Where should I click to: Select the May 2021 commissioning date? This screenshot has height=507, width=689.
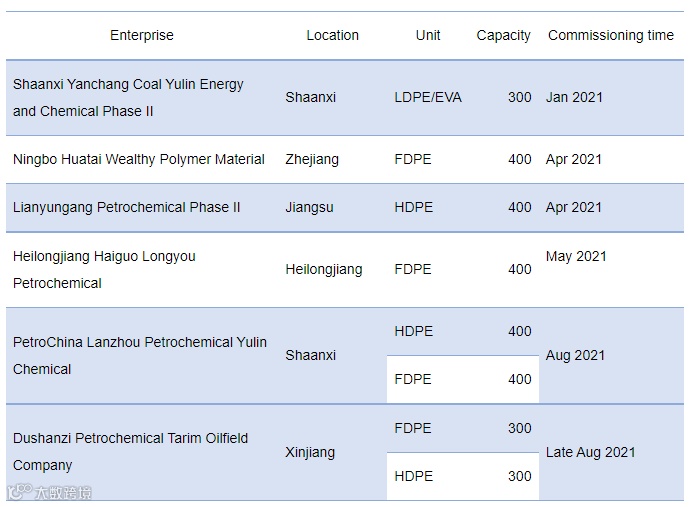point(576,256)
